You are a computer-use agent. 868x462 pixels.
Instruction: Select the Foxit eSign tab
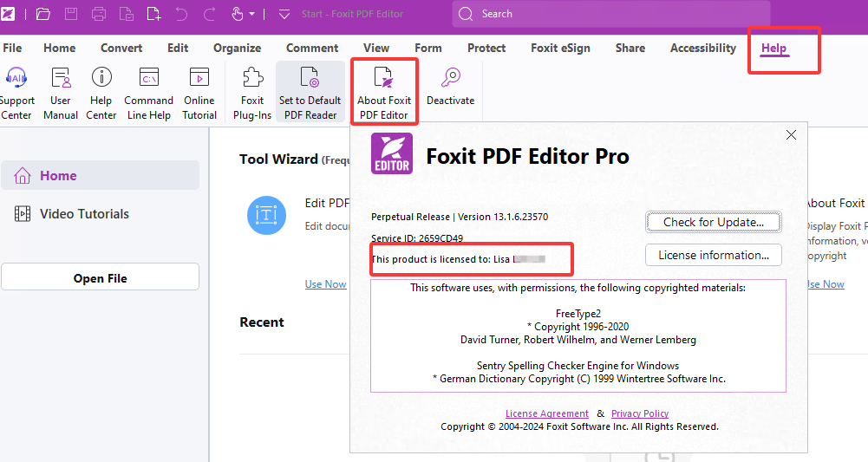560,49
